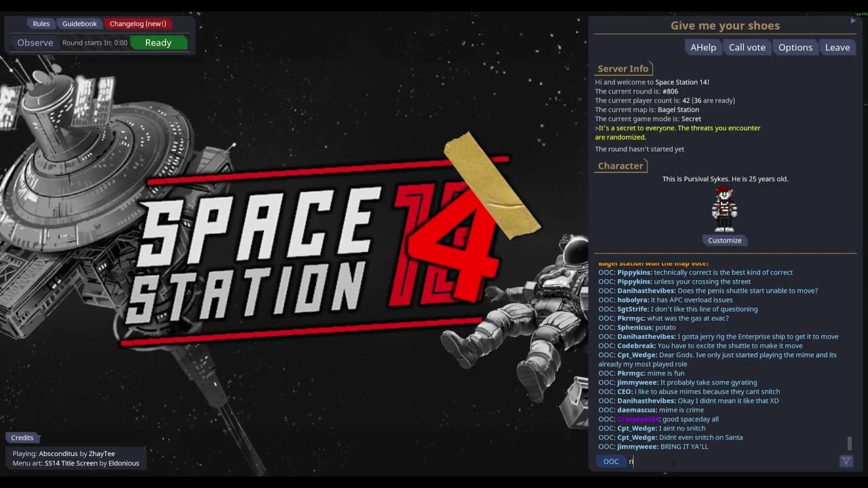Click Leave to exit the server
868x488 pixels.
point(837,47)
